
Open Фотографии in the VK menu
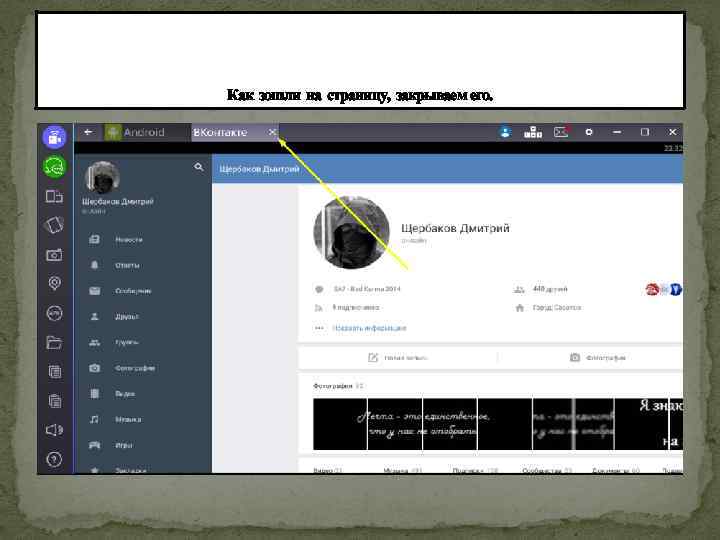tap(144, 368)
